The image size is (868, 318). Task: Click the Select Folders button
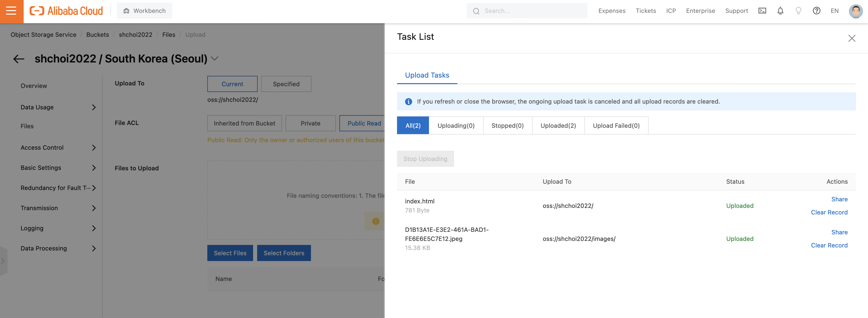tap(284, 253)
